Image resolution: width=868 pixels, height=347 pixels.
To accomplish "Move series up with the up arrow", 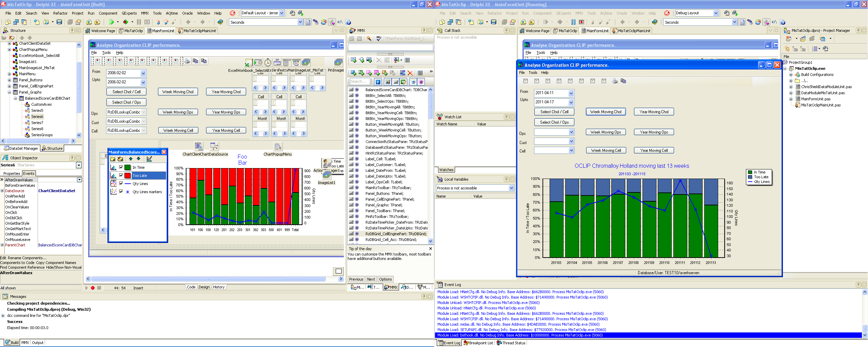I will pos(131,159).
